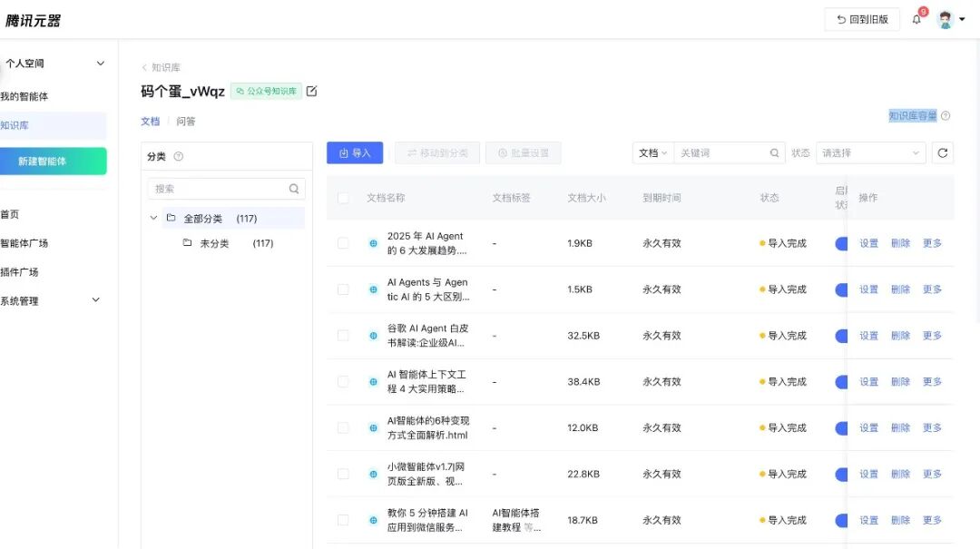Viewport: 980px width, 549px height.
Task: Refresh the document list
Action: (943, 152)
